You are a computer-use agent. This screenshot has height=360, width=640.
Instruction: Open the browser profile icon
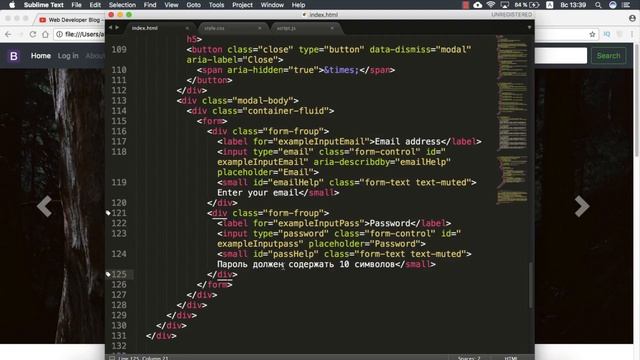coord(632,18)
